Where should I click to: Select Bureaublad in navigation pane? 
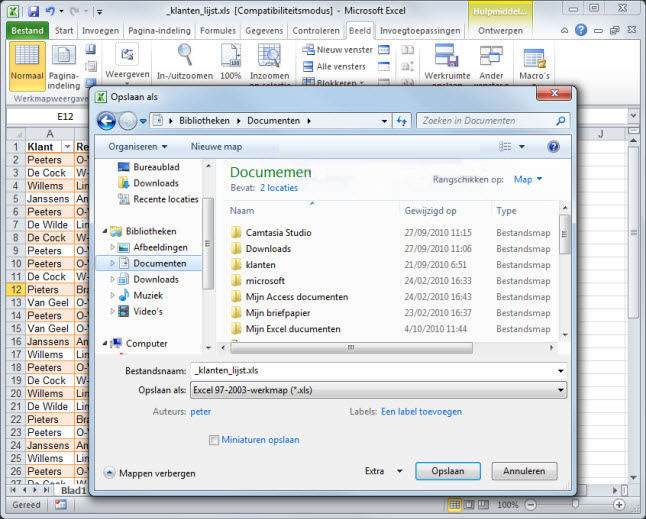pos(149,167)
